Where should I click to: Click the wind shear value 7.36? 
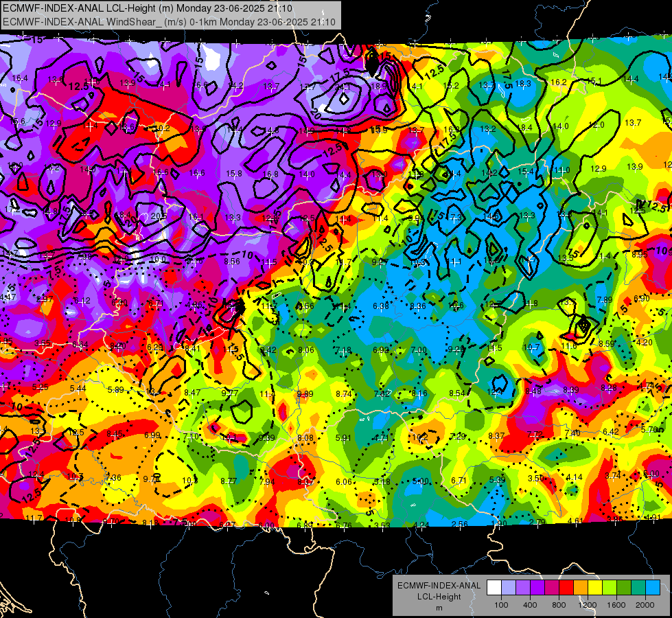point(113,478)
